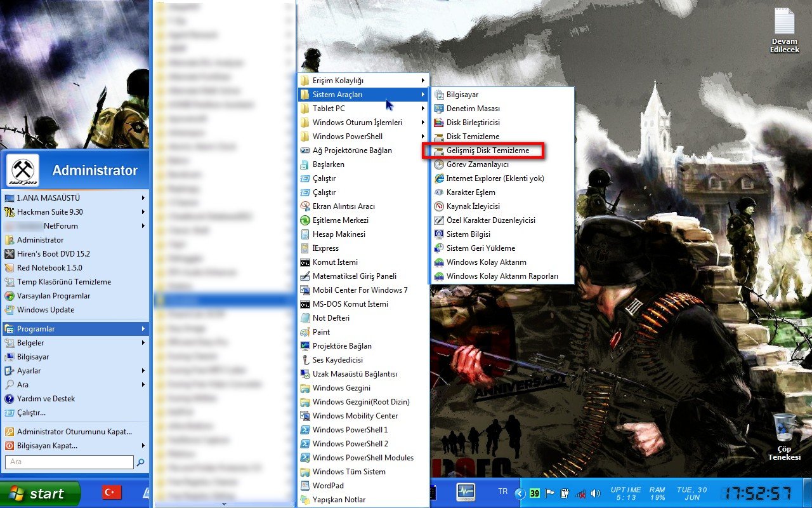Launch Internet Explorer (Eklenti yok) via its icon
Viewport: 812px width, 508px height.
tap(439, 178)
